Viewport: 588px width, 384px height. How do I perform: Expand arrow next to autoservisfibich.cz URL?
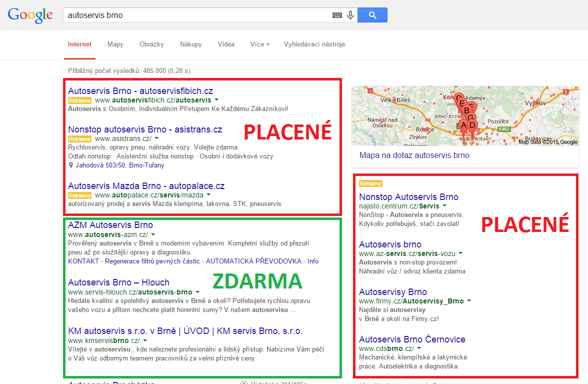pos(217,100)
